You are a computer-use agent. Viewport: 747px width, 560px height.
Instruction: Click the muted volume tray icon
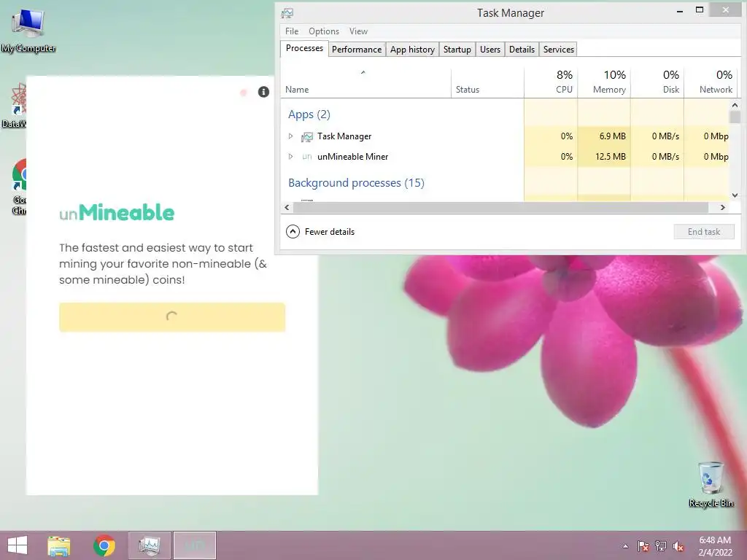click(x=678, y=546)
